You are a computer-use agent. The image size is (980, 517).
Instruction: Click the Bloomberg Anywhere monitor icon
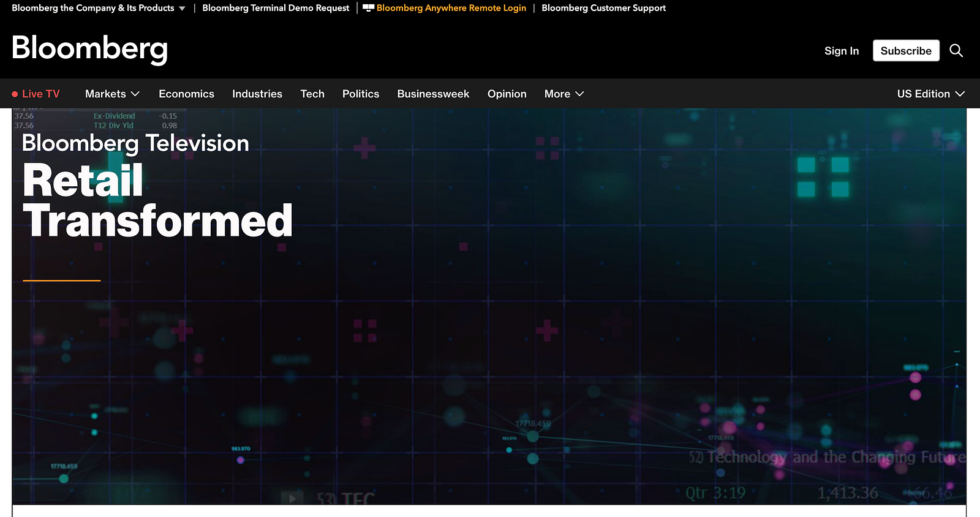pos(368,8)
